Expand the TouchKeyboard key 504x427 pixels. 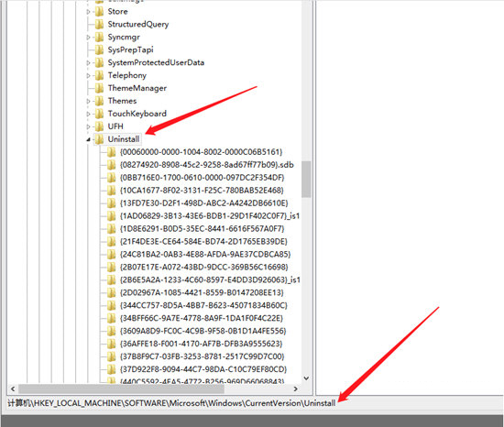pos(88,114)
